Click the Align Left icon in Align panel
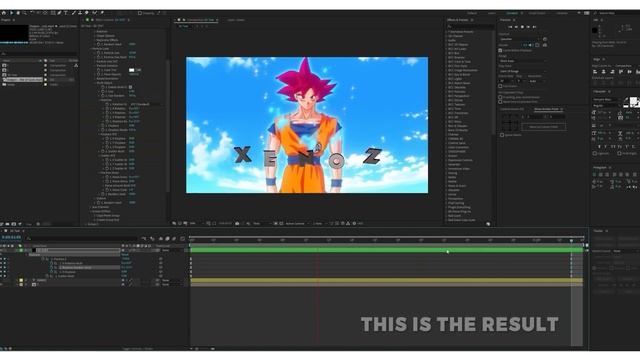 [x=595, y=72]
